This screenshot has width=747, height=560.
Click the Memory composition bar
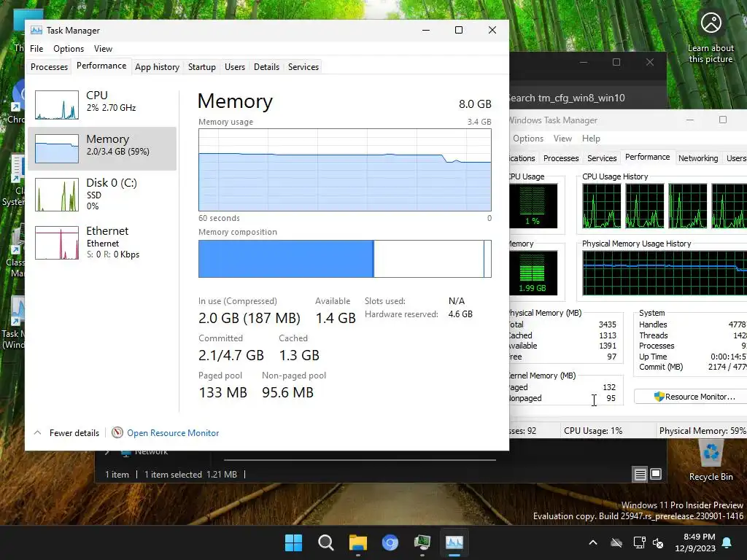(x=345, y=259)
